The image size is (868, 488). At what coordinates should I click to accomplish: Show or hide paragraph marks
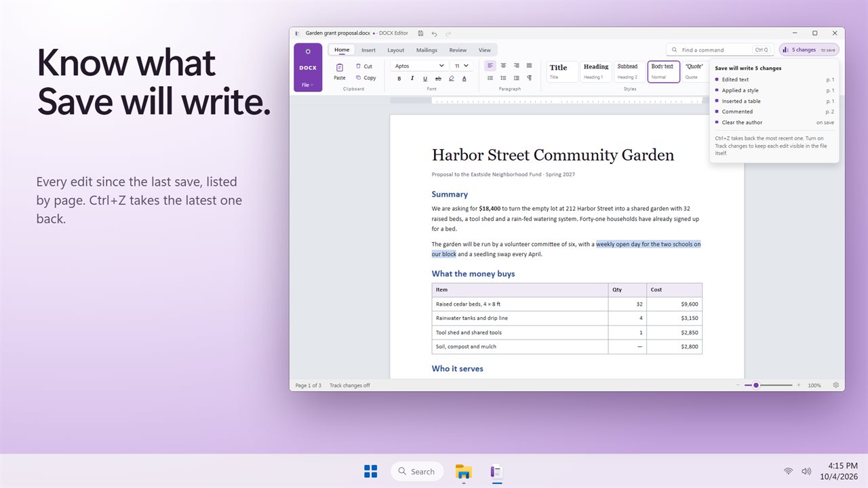tap(529, 79)
